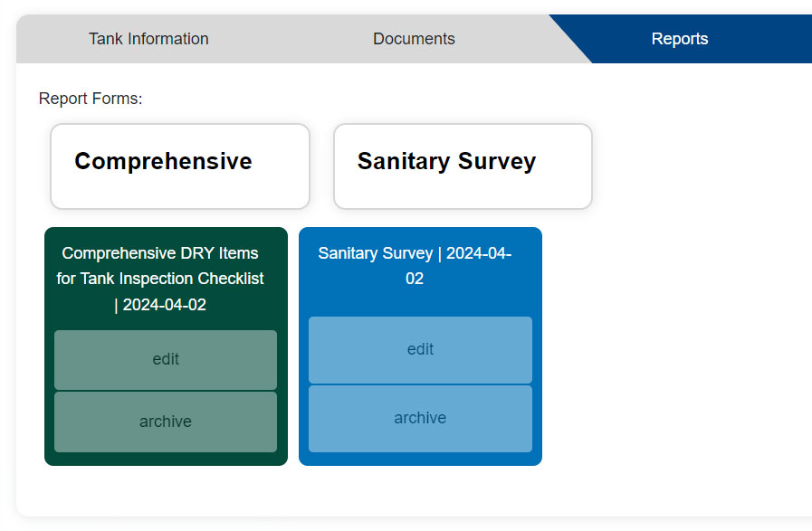Edit the Sanitary Survey 2024-04-02 report
The image size is (812, 531).
pyautogui.click(x=420, y=349)
